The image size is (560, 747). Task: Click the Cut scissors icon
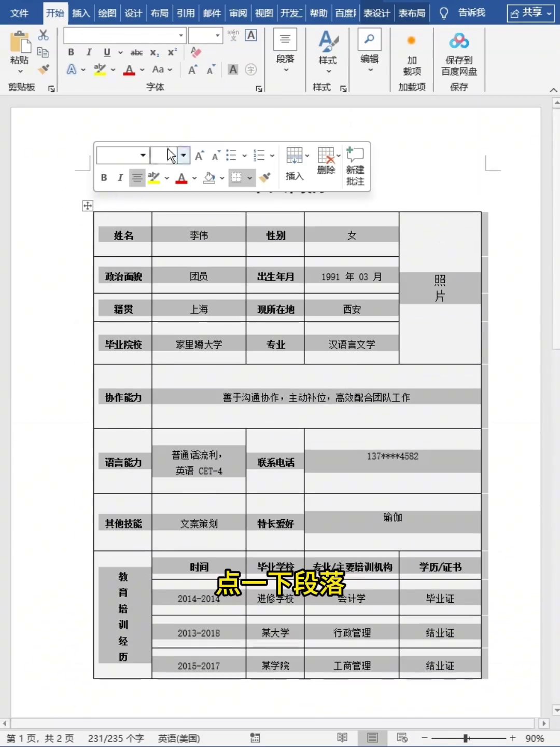tap(44, 35)
